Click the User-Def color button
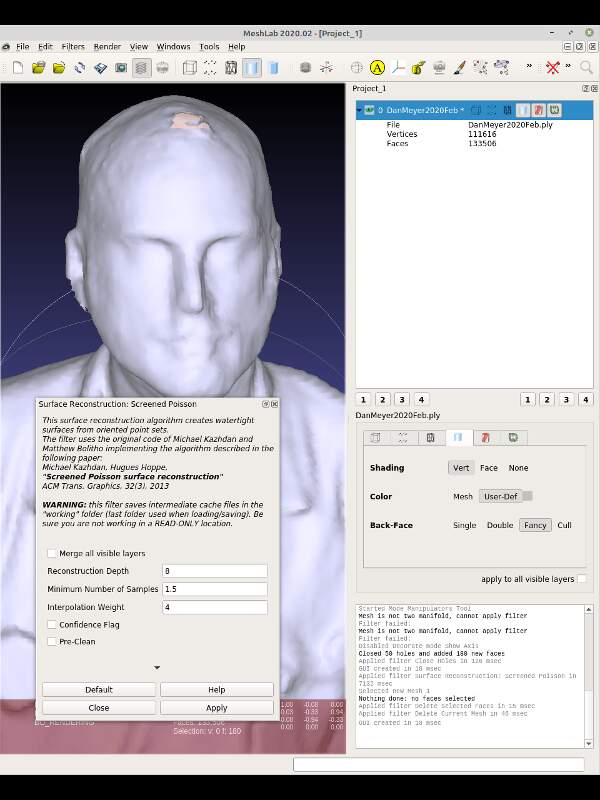This screenshot has height=800, width=600. [500, 496]
